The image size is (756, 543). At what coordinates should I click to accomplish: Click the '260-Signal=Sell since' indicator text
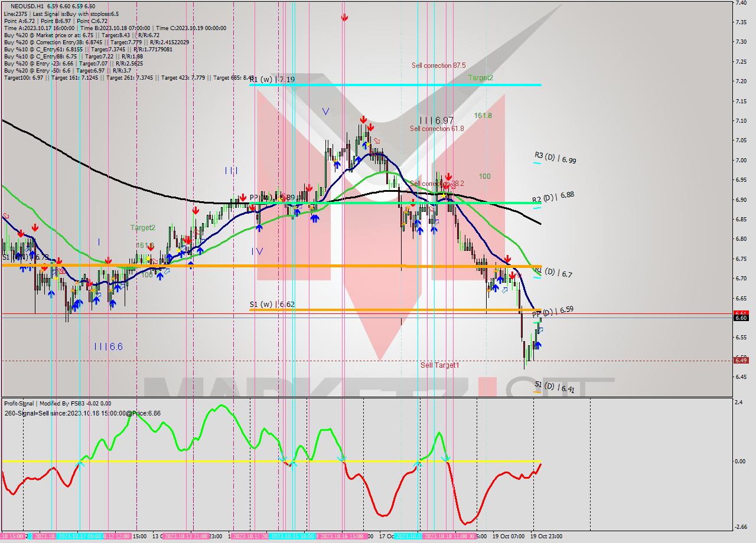[x=82, y=413]
